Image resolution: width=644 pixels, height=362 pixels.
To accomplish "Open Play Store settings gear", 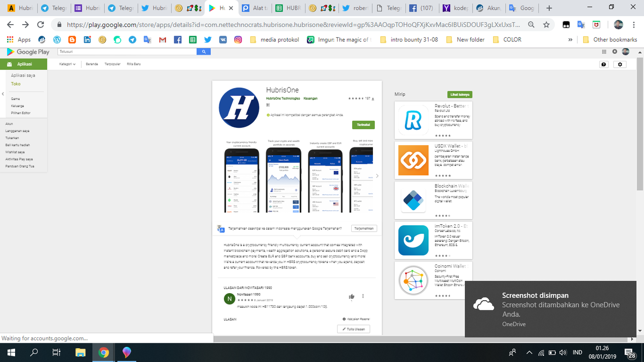I will pyautogui.click(x=620, y=64).
